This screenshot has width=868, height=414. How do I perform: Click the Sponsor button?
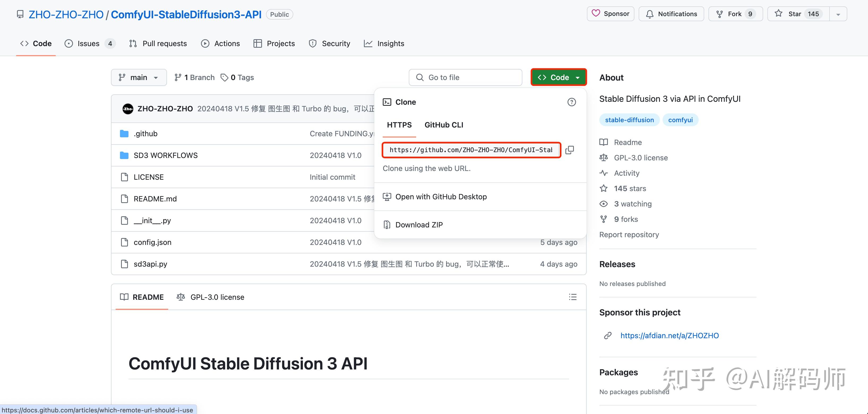coord(610,14)
